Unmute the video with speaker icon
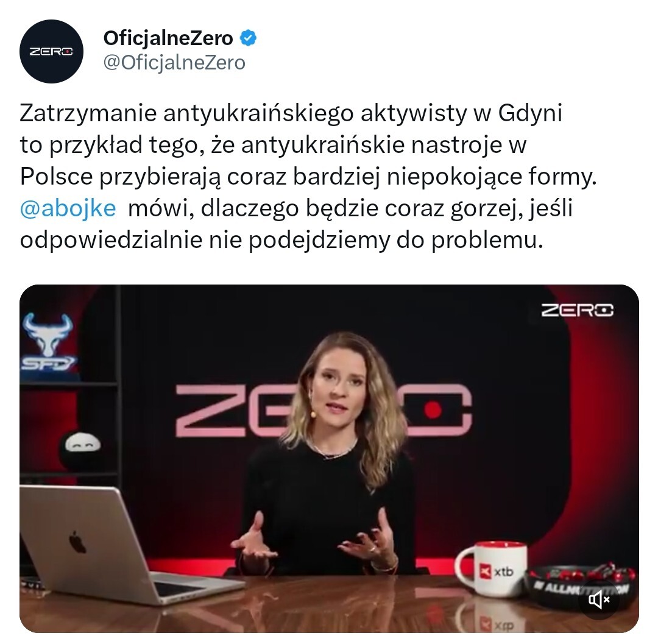Screen dimensions: 658x644 point(599,600)
